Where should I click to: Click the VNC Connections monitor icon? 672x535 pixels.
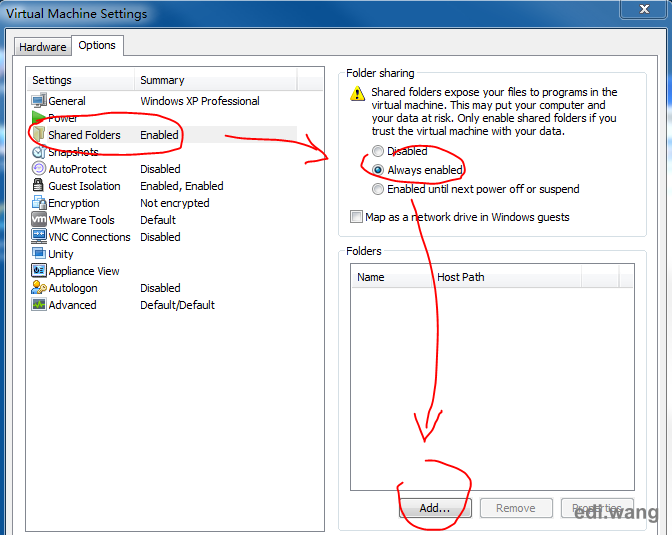coord(39,236)
